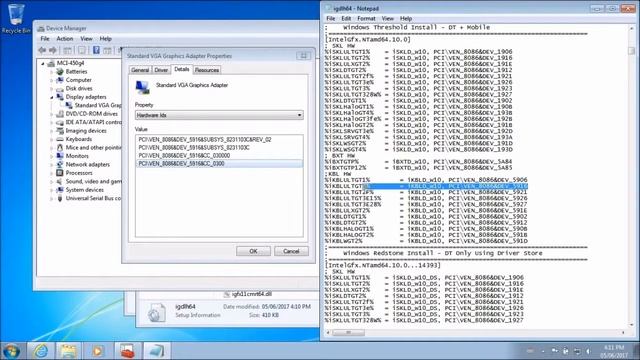Click the Monitors device icon
Screen dimensions: 640x360
[x=60, y=156]
